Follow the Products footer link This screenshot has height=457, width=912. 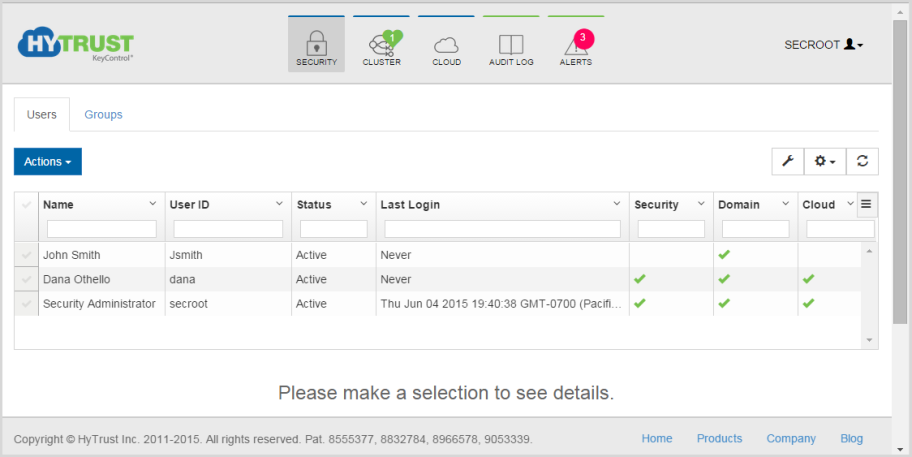click(719, 438)
